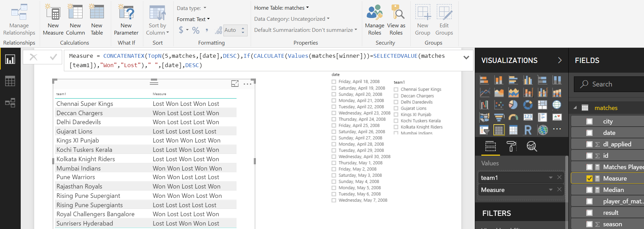Viewport: 644px width, 229px height.
Task: Click the New Measure button
Action: pyautogui.click(x=53, y=20)
